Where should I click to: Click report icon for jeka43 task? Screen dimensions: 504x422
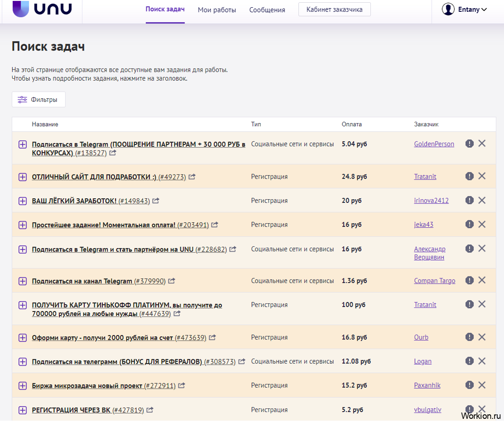469,224
